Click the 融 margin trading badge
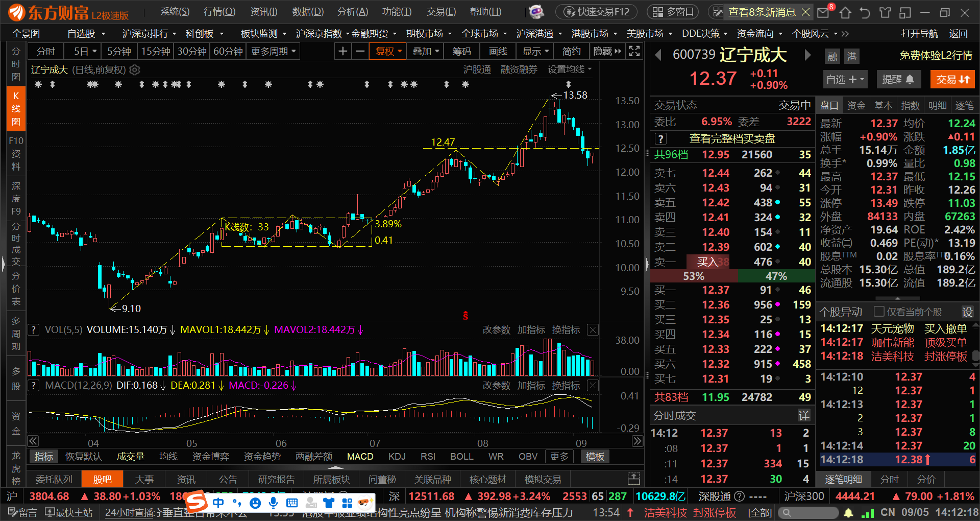The height and width of the screenshot is (521, 980). [832, 56]
